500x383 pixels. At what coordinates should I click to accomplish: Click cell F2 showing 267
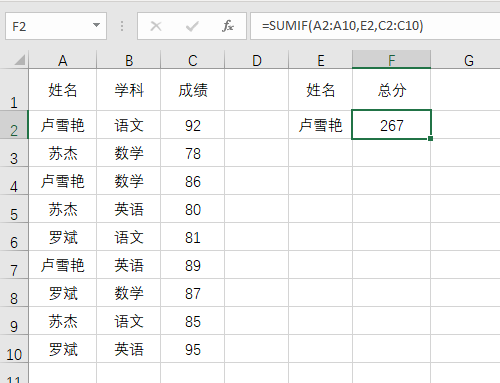[x=392, y=125]
